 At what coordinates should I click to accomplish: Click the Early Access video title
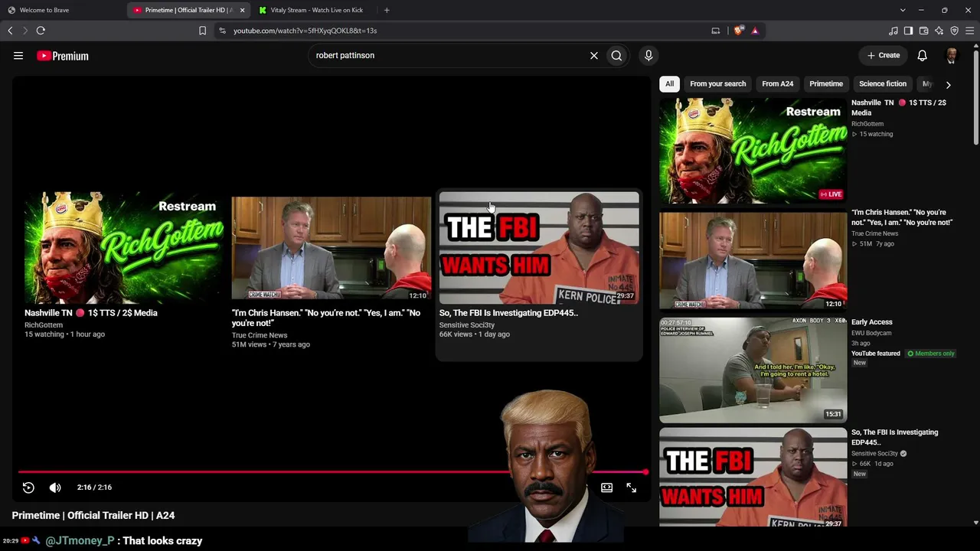coord(872,322)
